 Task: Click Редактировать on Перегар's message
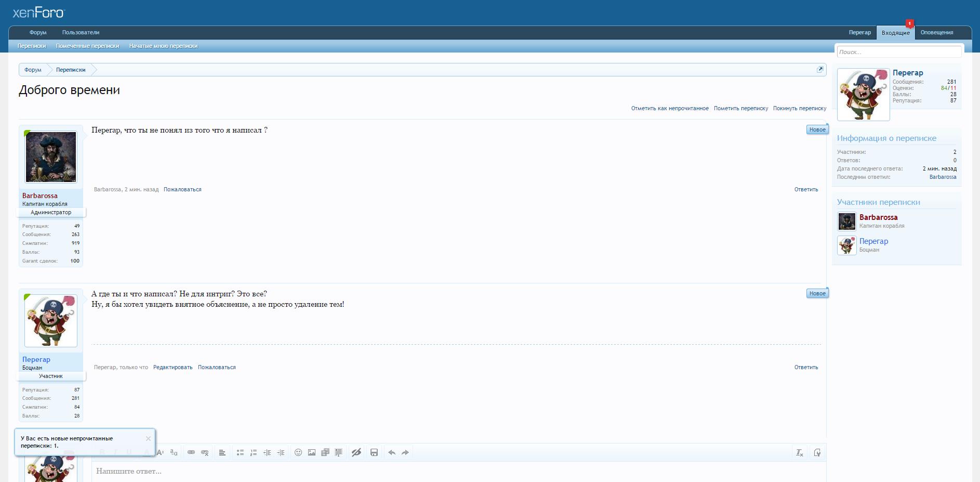(173, 367)
